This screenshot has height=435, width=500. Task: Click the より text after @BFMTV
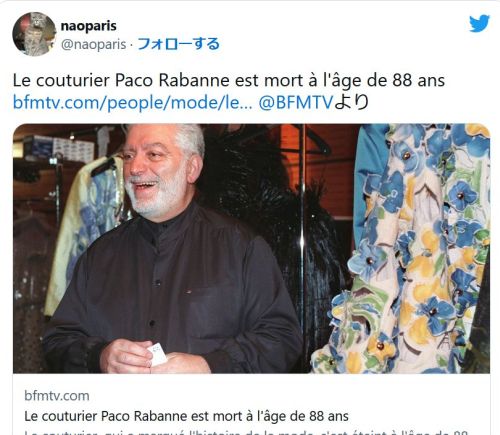click(351, 102)
